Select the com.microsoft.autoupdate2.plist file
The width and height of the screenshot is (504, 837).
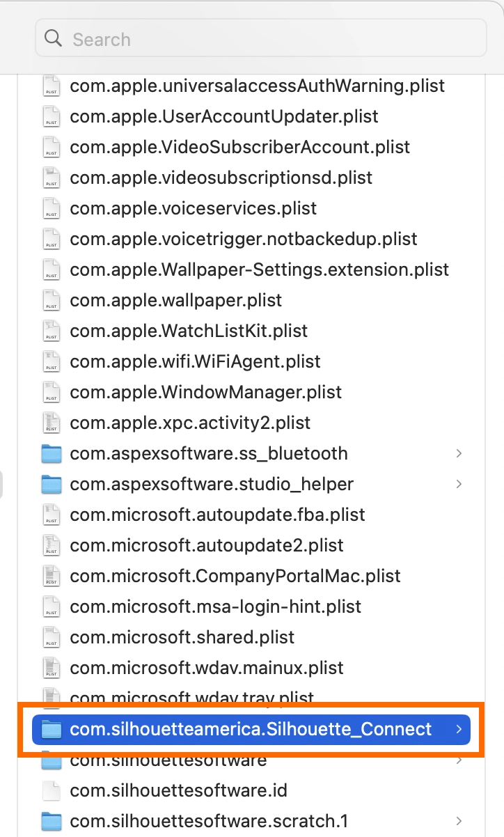pyautogui.click(x=207, y=546)
